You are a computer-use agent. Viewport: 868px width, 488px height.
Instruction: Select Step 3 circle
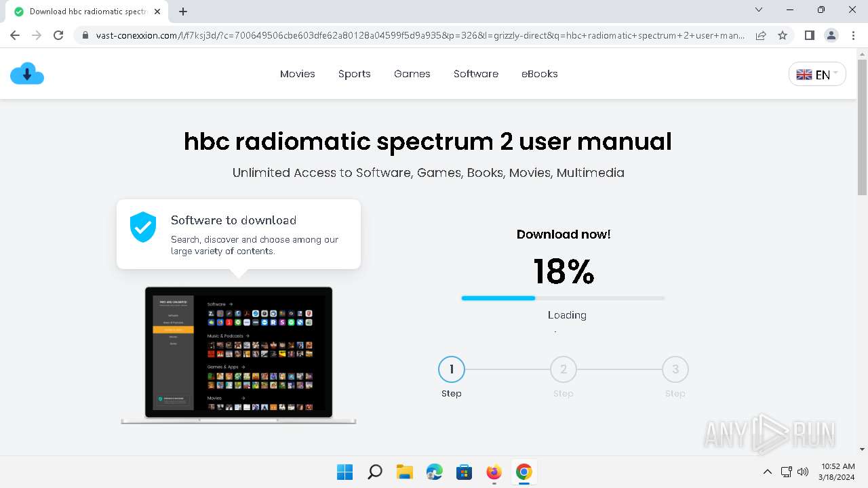point(675,369)
